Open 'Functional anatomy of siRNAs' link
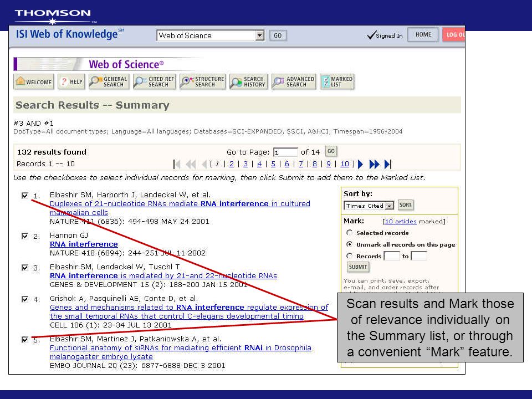This screenshot has height=399, width=532. [x=181, y=352]
